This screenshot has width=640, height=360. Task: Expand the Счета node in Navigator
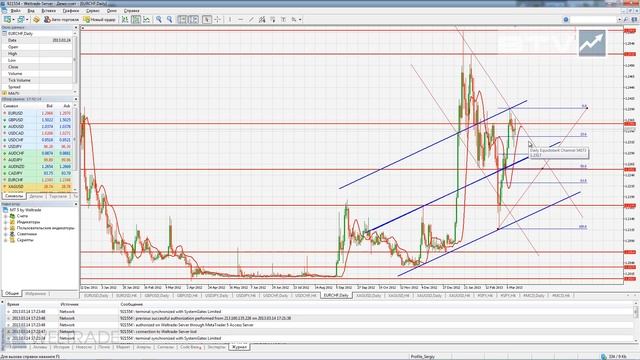6,216
